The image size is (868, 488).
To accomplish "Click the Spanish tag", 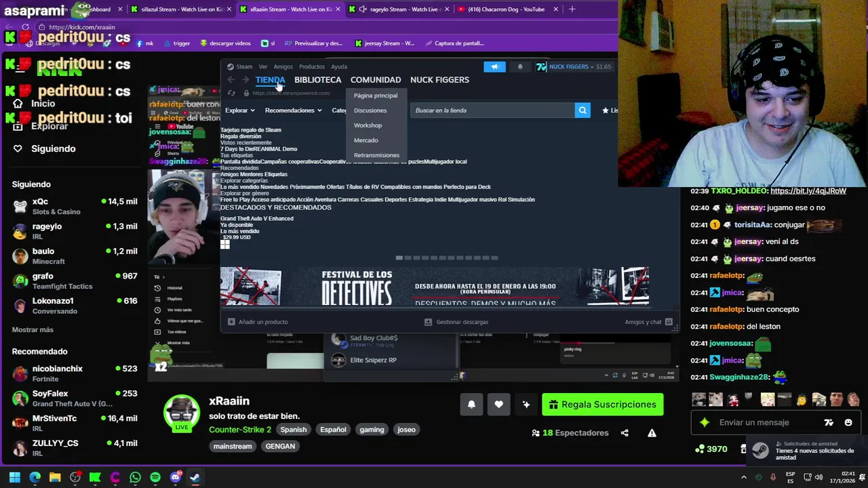I will pyautogui.click(x=294, y=430).
